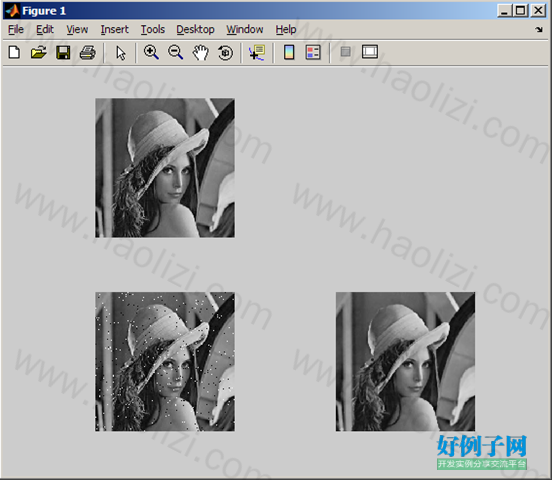Toggle the legend from the toolbar

tap(313, 52)
